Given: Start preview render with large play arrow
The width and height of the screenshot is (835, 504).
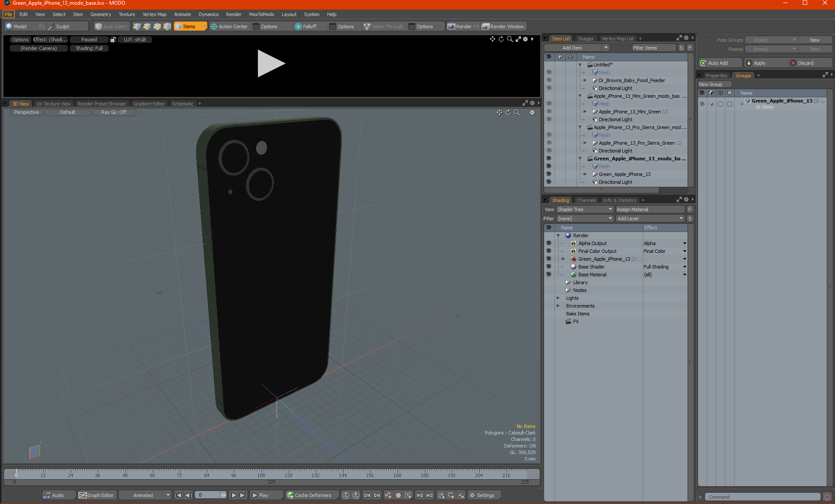Looking at the screenshot, I should pos(271,63).
